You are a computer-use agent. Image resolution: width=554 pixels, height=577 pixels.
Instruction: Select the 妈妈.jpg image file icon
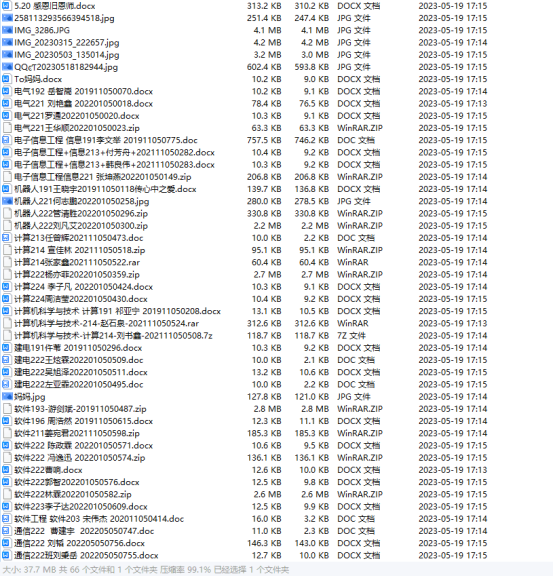click(7, 397)
